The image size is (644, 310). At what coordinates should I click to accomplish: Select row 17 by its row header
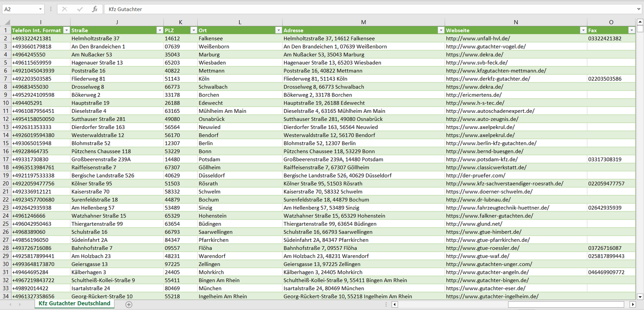(x=6, y=159)
